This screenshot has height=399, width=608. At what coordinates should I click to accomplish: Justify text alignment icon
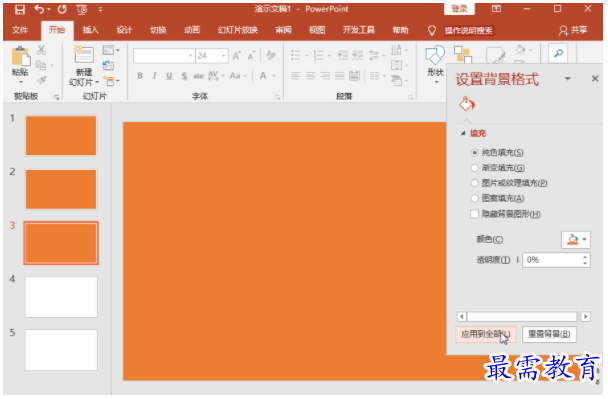(x=340, y=76)
